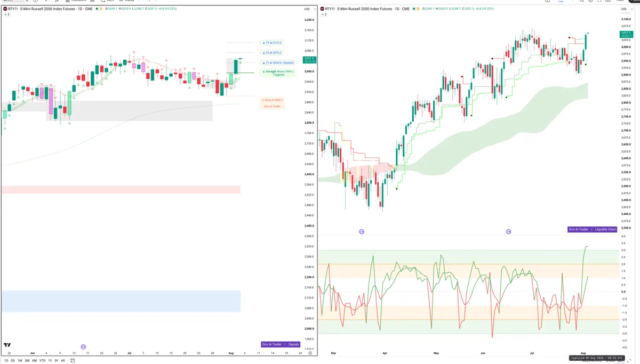Open the Go to date calendar icon
Image resolution: width=640 pixels, height=364 pixels.
click(x=73, y=360)
